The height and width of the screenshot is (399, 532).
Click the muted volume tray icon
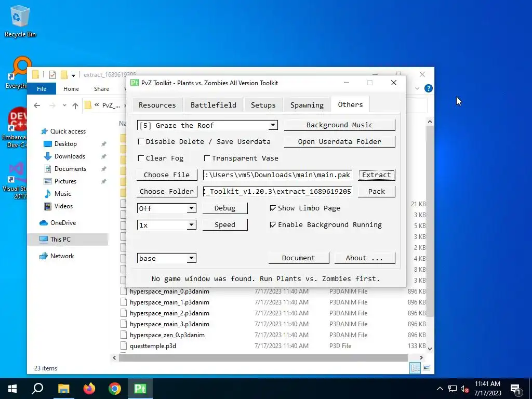[x=465, y=389]
